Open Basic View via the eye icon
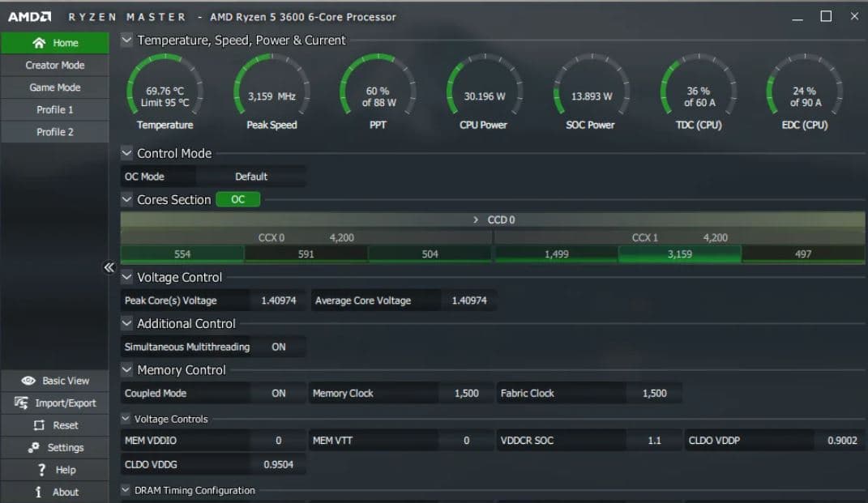The image size is (868, 503). click(x=28, y=381)
